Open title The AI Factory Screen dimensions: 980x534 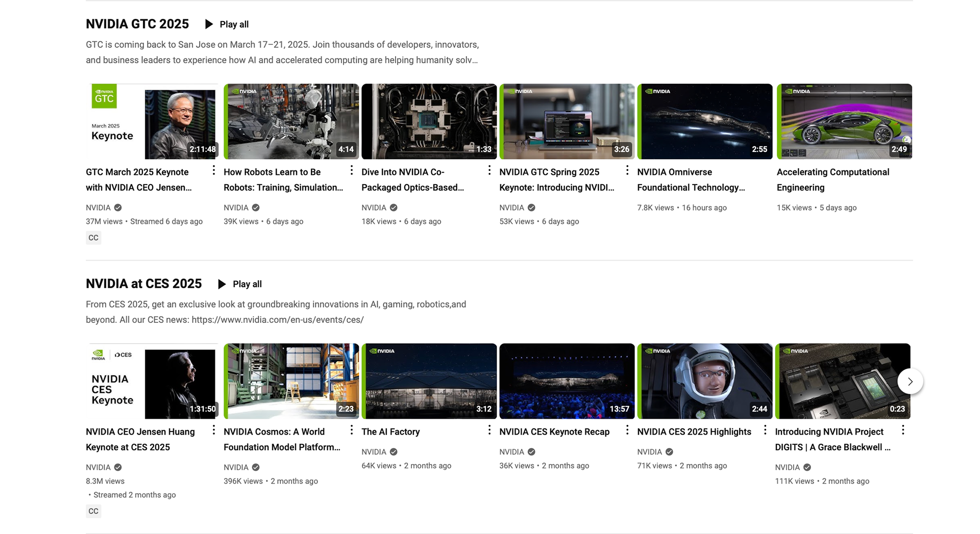point(390,431)
